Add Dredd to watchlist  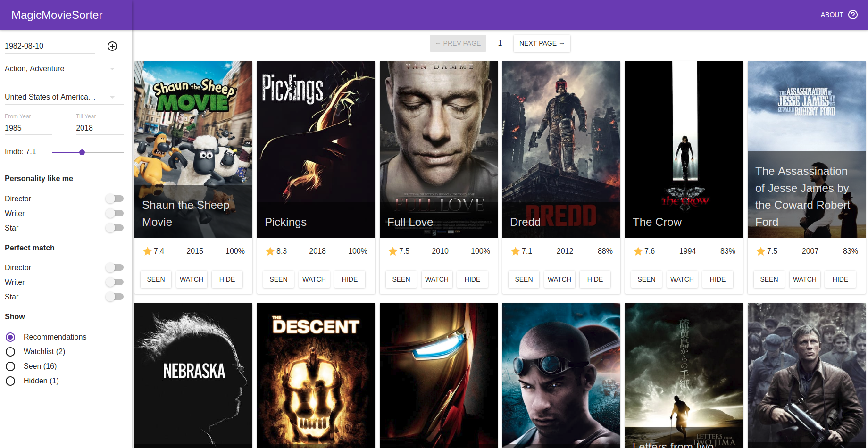(559, 279)
